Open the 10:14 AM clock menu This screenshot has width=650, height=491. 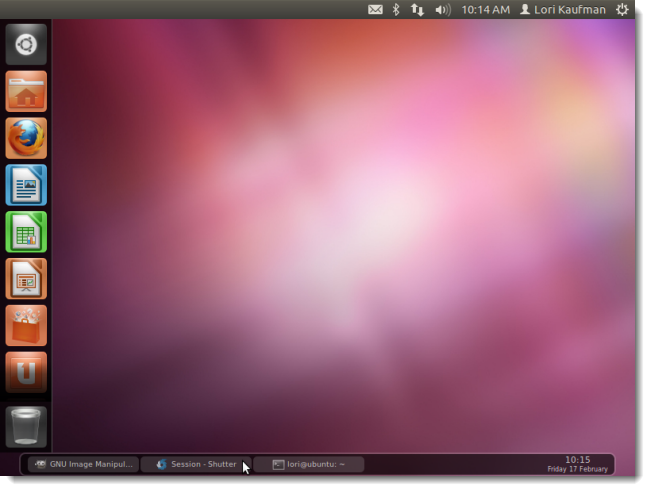[x=485, y=10]
